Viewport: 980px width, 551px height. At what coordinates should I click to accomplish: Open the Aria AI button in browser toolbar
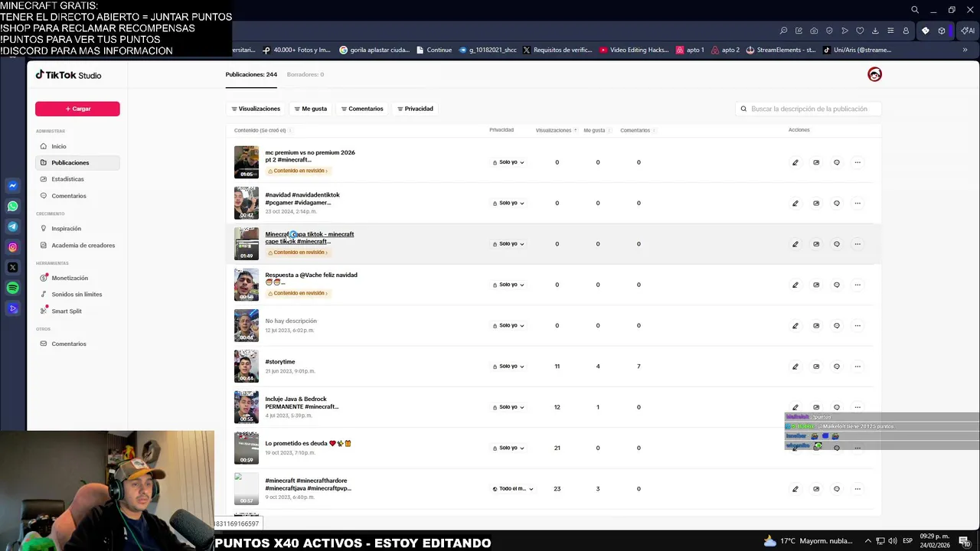tap(968, 31)
